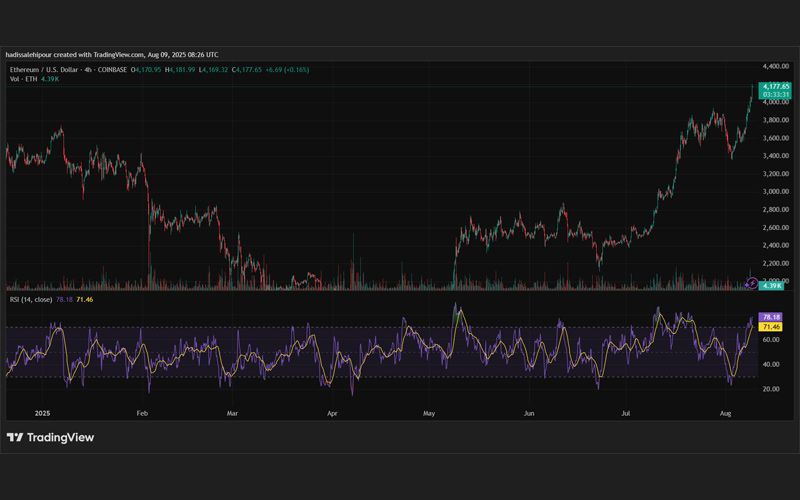
Task: Select the Aug marker on time axis
Action: tap(725, 413)
